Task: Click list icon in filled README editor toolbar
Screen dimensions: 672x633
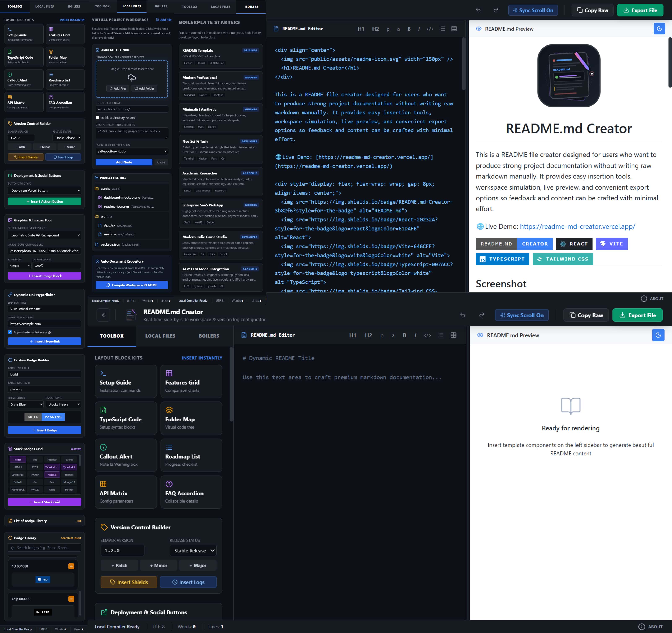Action: tap(442, 29)
